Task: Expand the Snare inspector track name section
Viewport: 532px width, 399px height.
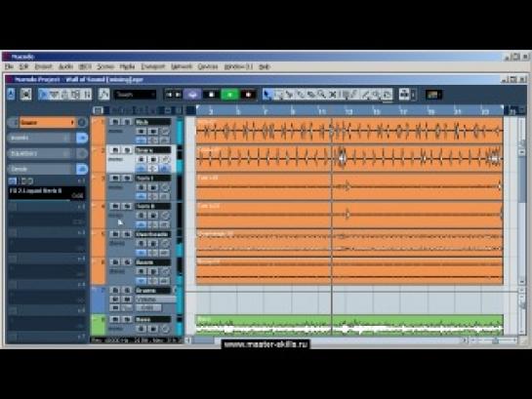Action: 47,122
